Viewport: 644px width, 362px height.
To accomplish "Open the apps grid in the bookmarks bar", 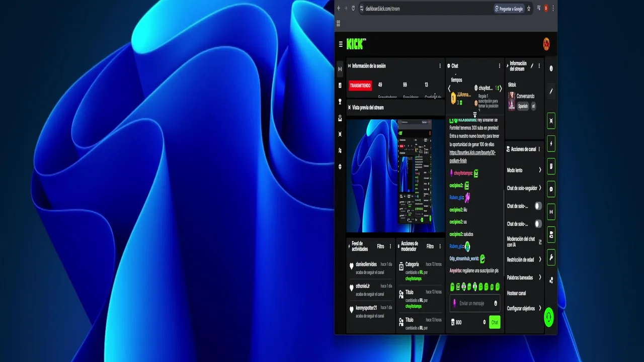I will click(338, 23).
